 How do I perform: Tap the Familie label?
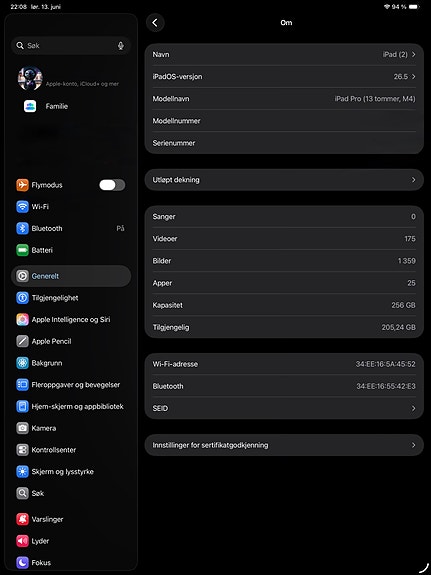57,106
